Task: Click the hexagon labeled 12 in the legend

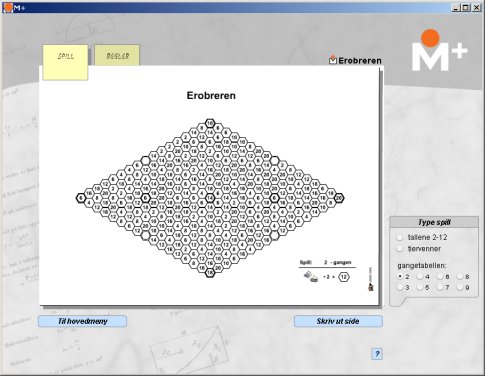Action: (x=344, y=277)
